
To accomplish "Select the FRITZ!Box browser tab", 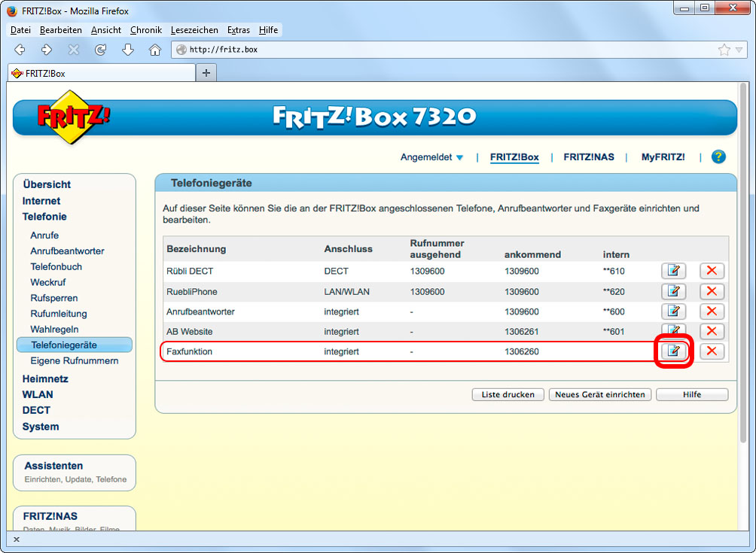I will point(102,73).
